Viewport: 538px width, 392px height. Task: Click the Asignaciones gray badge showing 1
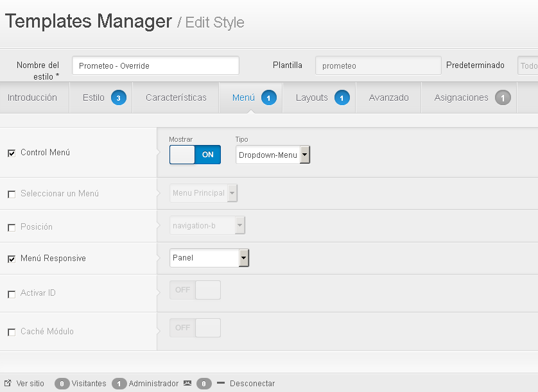[503, 98]
